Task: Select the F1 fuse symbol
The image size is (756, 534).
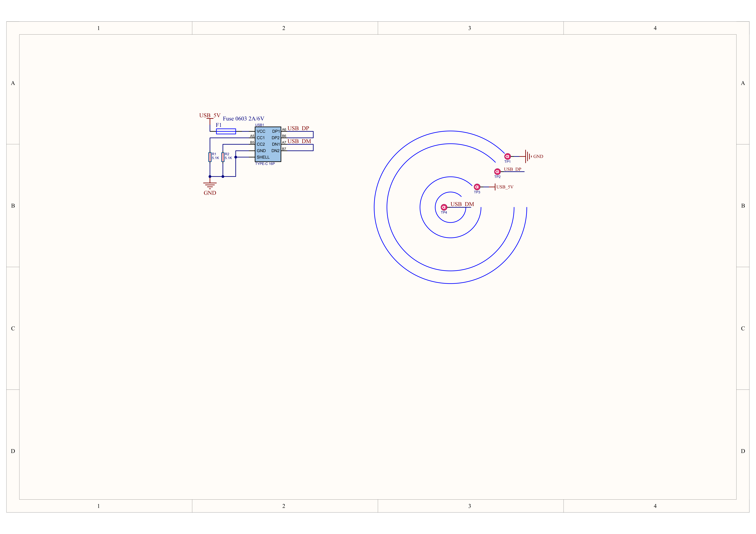Action: click(x=226, y=131)
